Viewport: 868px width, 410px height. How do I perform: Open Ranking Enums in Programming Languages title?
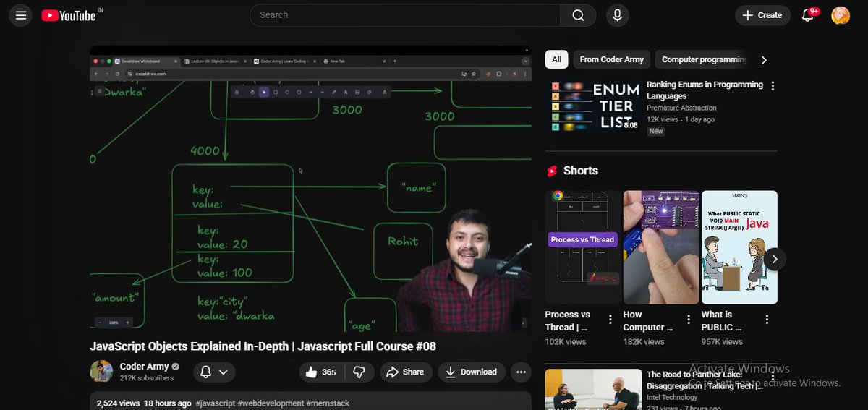pos(705,90)
